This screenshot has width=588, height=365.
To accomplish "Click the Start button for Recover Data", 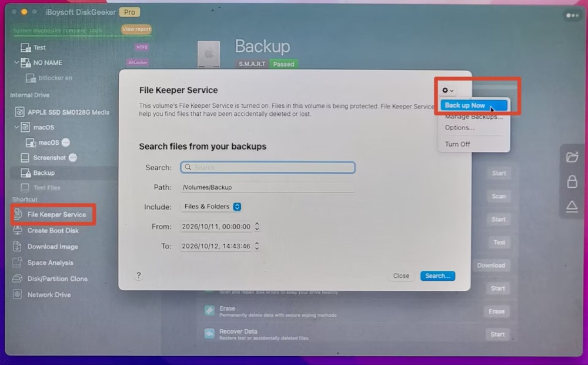I will (497, 334).
